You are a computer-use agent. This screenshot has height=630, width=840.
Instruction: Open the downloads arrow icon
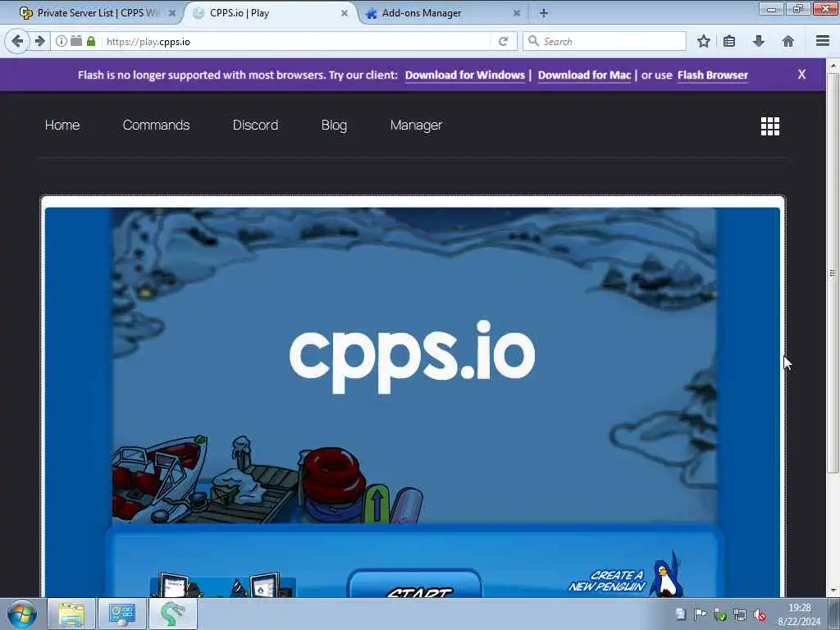(x=759, y=41)
